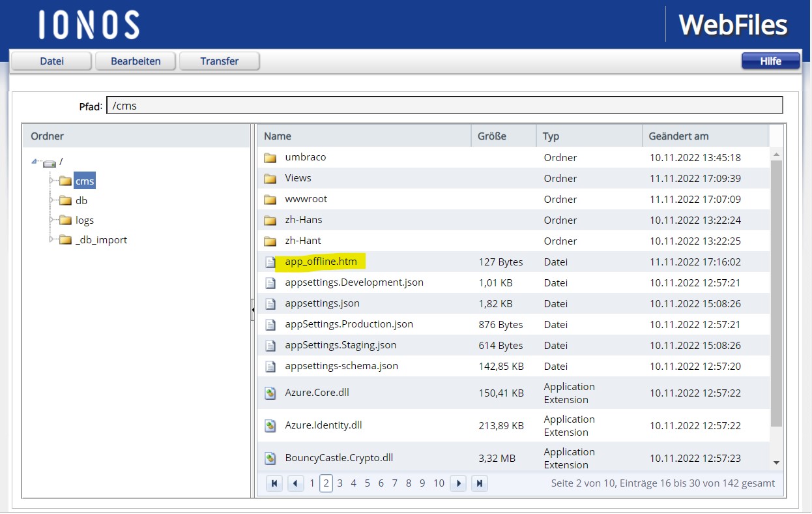
Task: Click the Azure.Core.dll file icon
Action: click(x=270, y=393)
